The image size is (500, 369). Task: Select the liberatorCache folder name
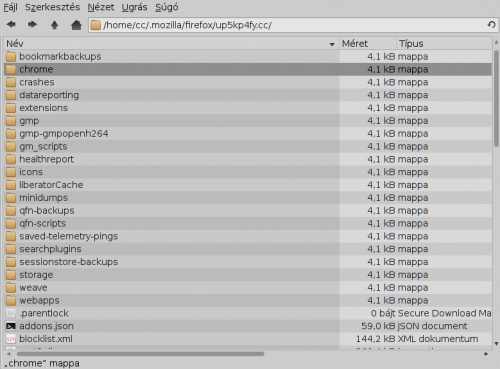(x=51, y=185)
